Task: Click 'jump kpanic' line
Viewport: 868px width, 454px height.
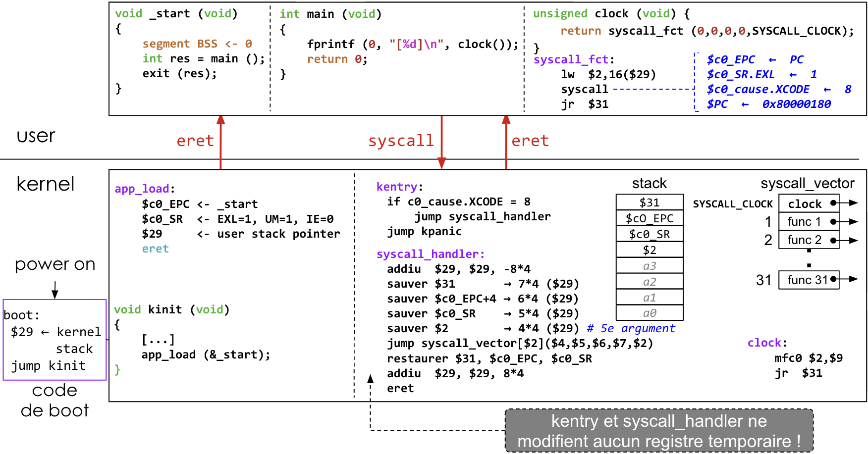Action: pyautogui.click(x=425, y=232)
